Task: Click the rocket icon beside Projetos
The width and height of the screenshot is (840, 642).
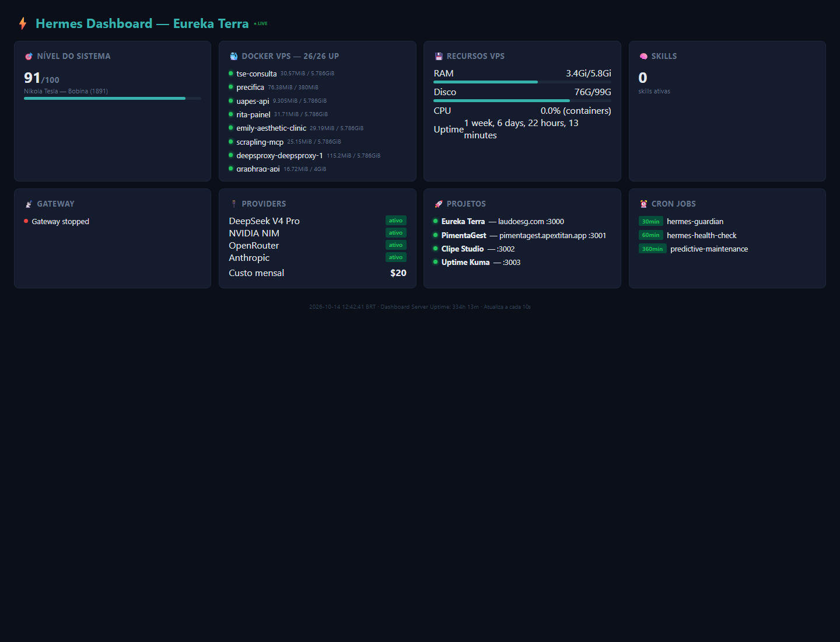Action: click(439, 204)
